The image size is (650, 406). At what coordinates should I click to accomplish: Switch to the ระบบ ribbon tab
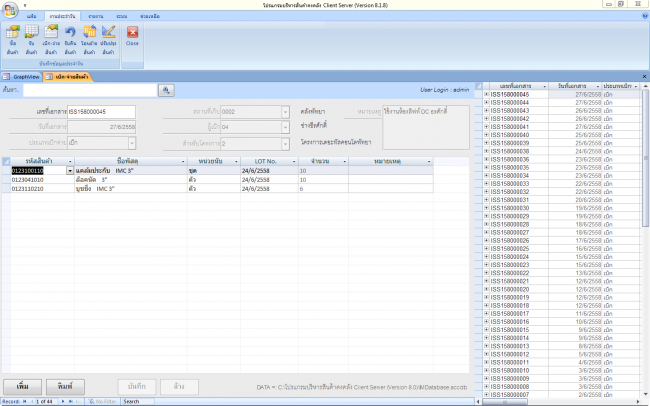point(122,16)
